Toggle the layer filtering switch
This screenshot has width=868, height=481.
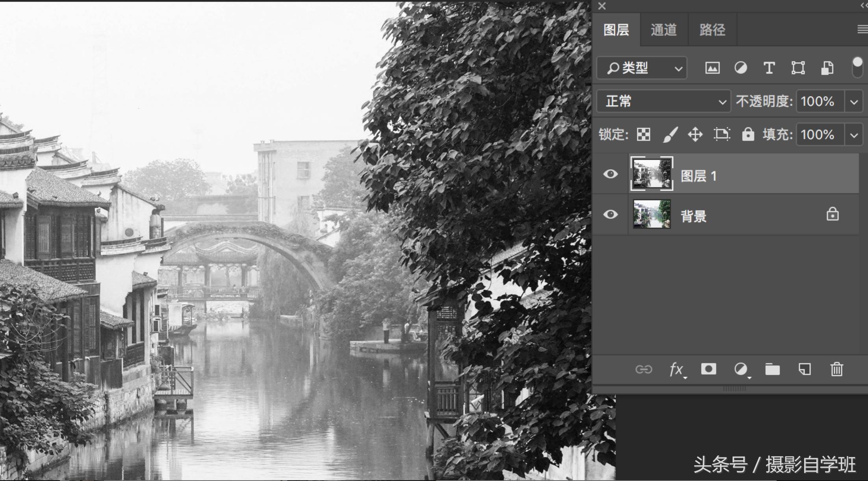pyautogui.click(x=858, y=68)
